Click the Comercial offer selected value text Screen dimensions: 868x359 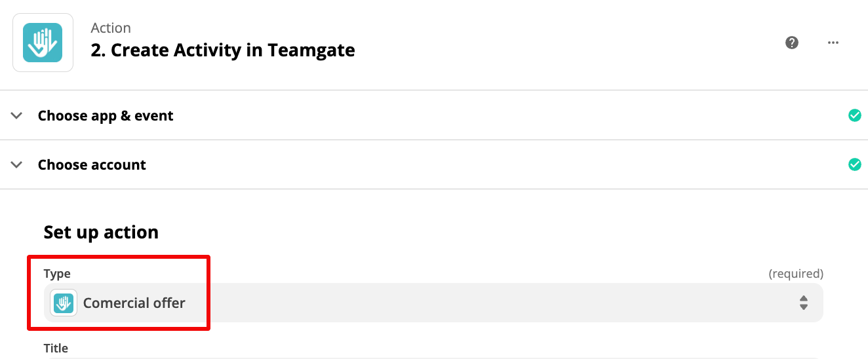click(134, 303)
